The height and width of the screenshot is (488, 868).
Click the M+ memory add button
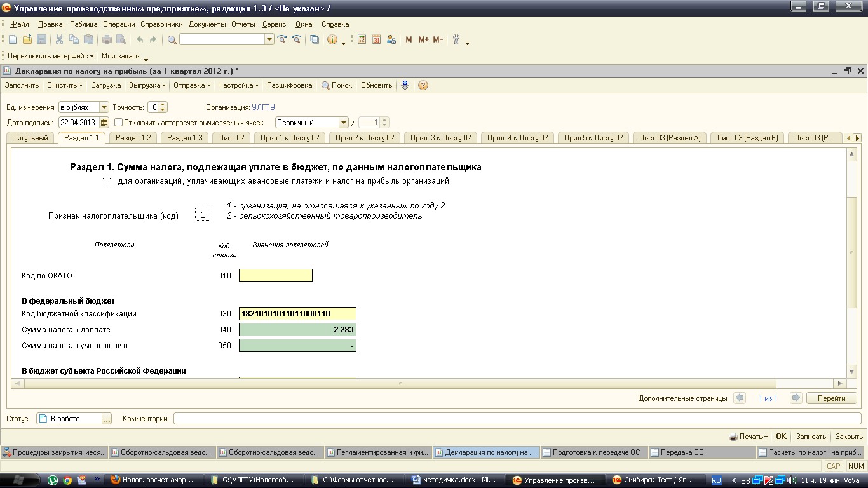424,39
